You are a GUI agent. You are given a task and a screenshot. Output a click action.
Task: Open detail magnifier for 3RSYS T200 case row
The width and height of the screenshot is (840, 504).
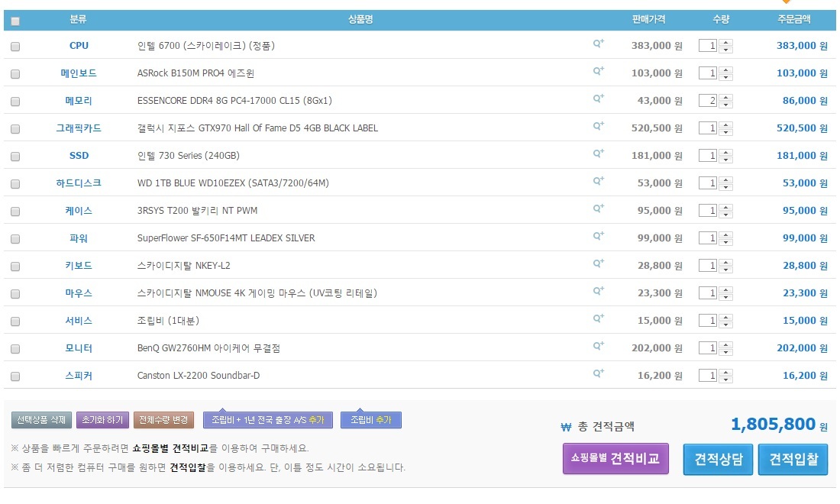pos(599,208)
